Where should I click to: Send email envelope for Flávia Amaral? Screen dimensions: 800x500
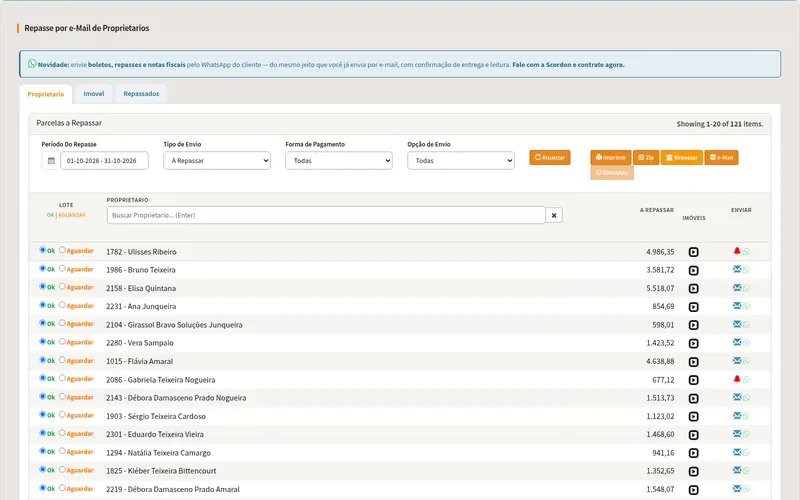737,360
